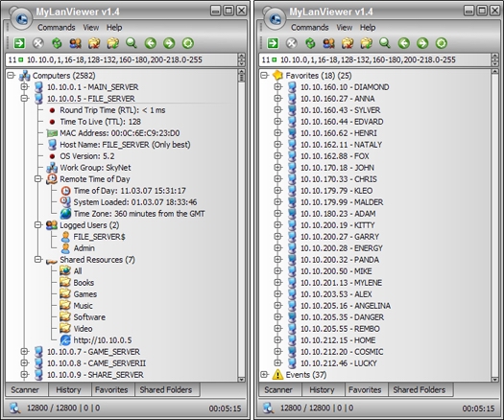504x420 pixels.
Task: Collapse the Remote Time of Day node
Action: pos(38,179)
